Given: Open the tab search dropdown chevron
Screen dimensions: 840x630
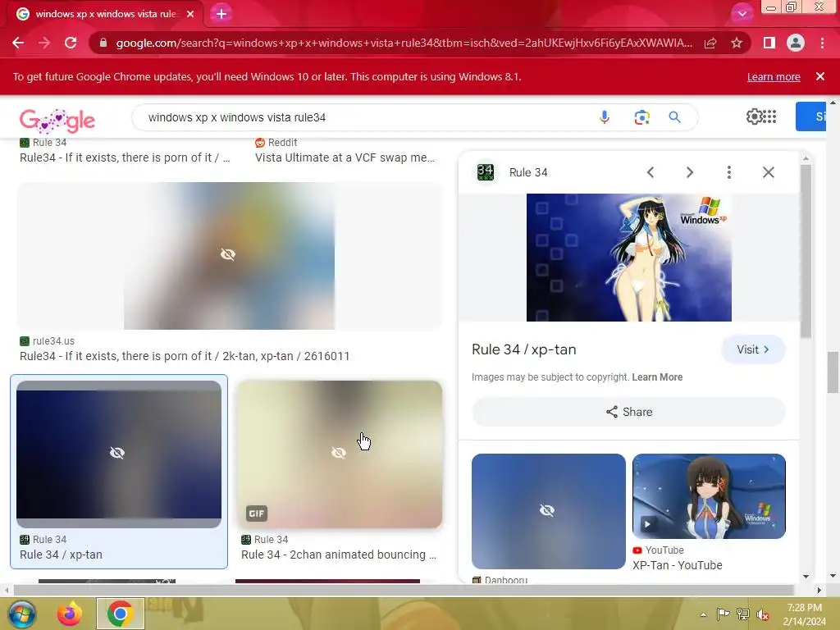Looking at the screenshot, I should [x=742, y=14].
